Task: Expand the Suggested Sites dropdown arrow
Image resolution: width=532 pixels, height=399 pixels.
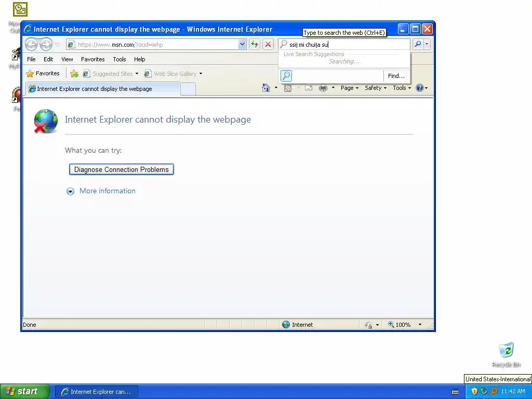Action: [x=137, y=74]
